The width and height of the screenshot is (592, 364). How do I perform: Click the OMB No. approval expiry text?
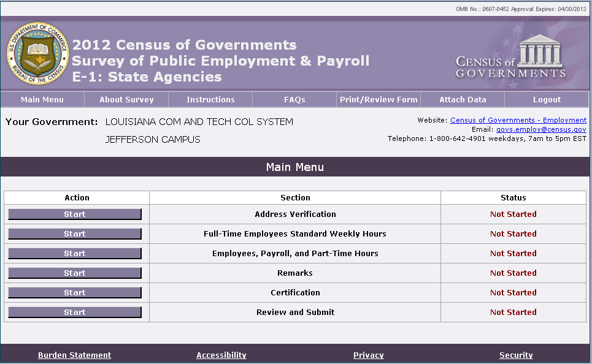pos(521,9)
